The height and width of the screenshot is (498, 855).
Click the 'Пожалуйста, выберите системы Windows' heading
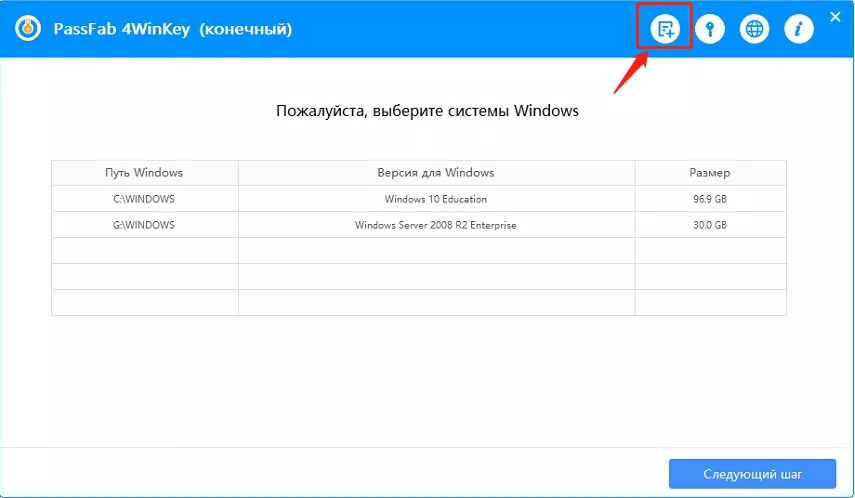point(427,111)
